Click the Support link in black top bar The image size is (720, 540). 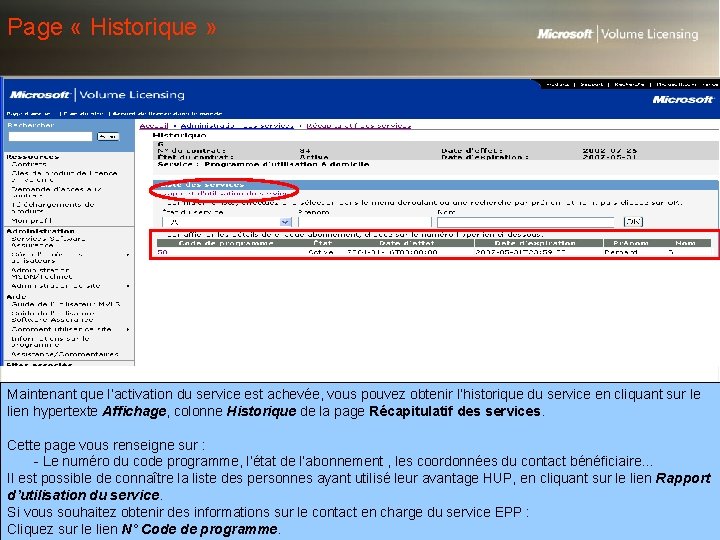point(591,84)
